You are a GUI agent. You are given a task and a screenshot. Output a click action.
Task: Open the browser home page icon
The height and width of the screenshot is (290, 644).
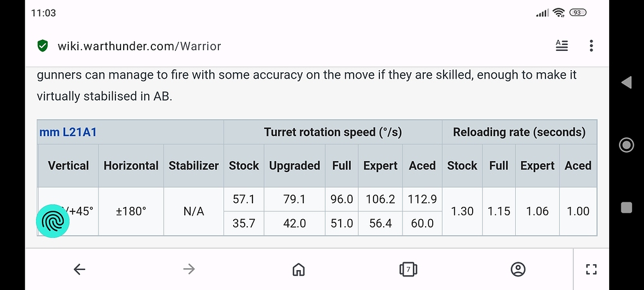[x=299, y=269]
